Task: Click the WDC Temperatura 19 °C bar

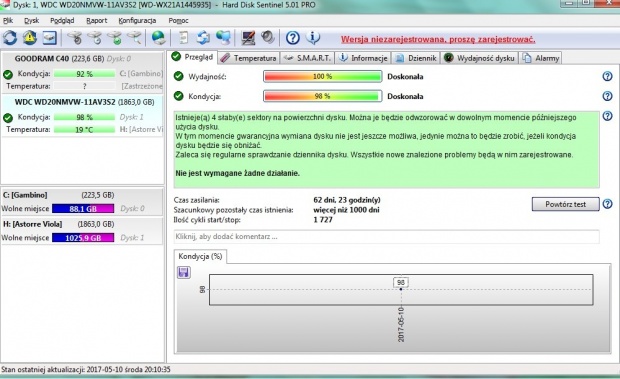Action: [84, 130]
